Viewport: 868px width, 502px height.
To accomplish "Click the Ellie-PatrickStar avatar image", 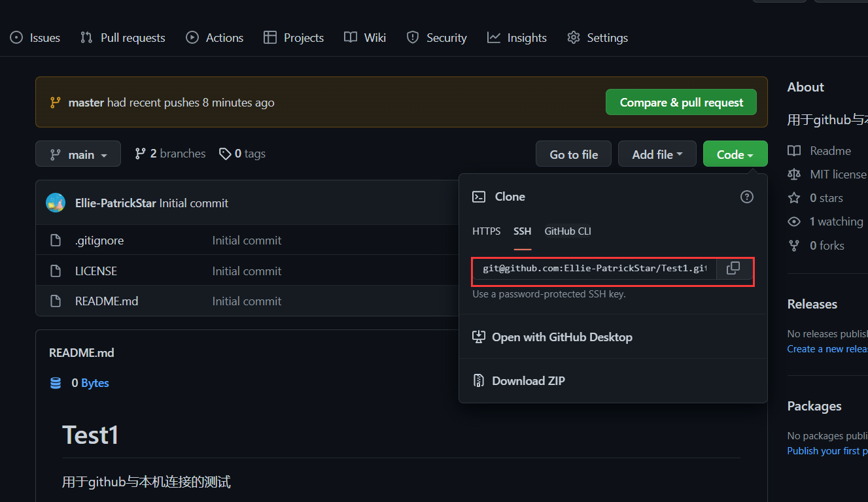I will point(56,203).
